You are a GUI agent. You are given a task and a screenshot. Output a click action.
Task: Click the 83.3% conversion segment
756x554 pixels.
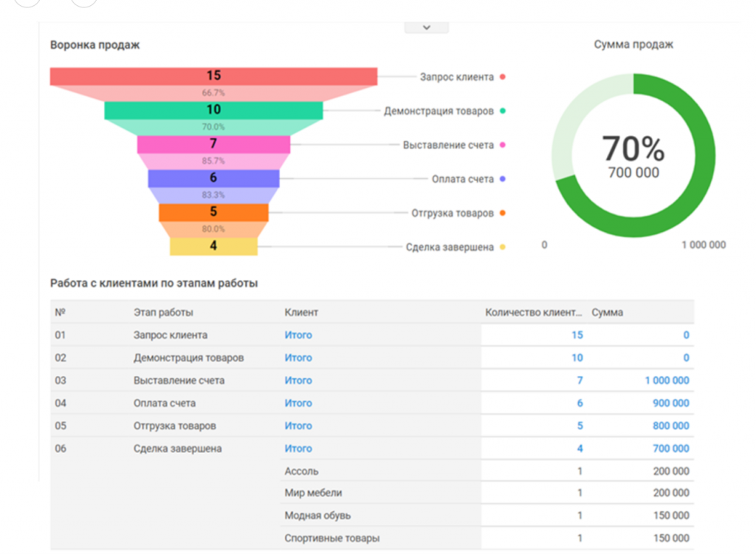click(x=213, y=196)
